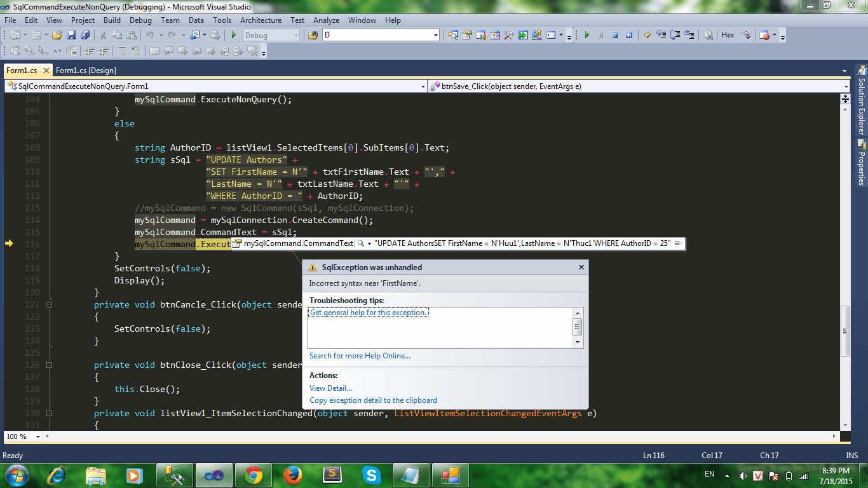Close the SqlException popup
The height and width of the screenshot is (488, 868).
(581, 268)
